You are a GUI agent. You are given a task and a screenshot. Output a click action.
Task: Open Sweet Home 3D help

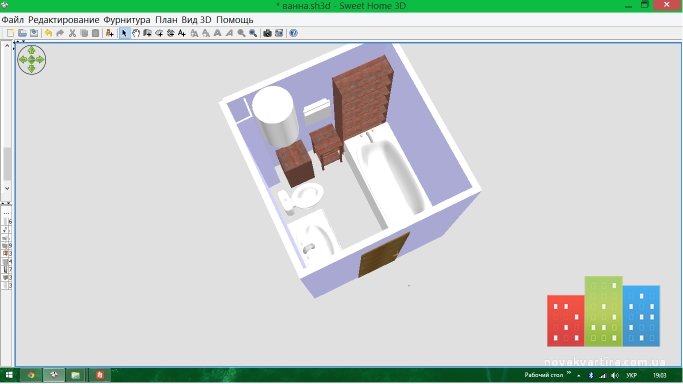point(294,33)
